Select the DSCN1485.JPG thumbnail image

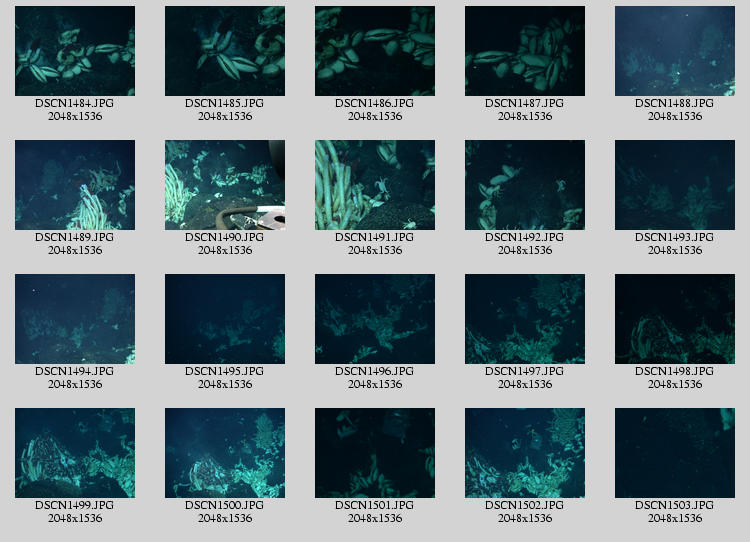coord(225,51)
